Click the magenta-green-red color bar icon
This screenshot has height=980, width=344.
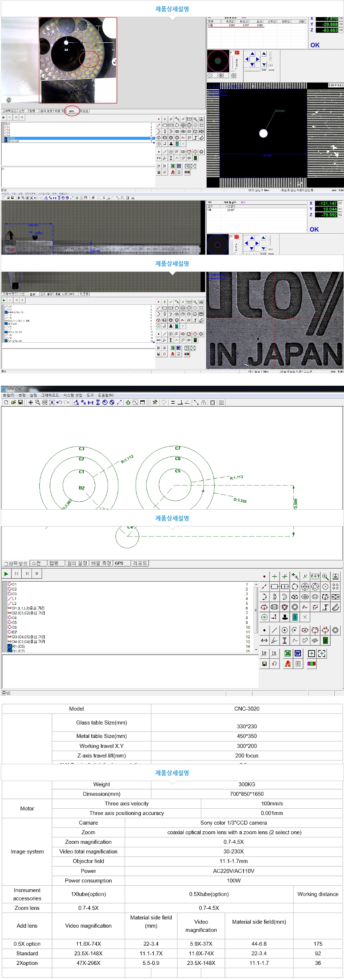click(311, 664)
